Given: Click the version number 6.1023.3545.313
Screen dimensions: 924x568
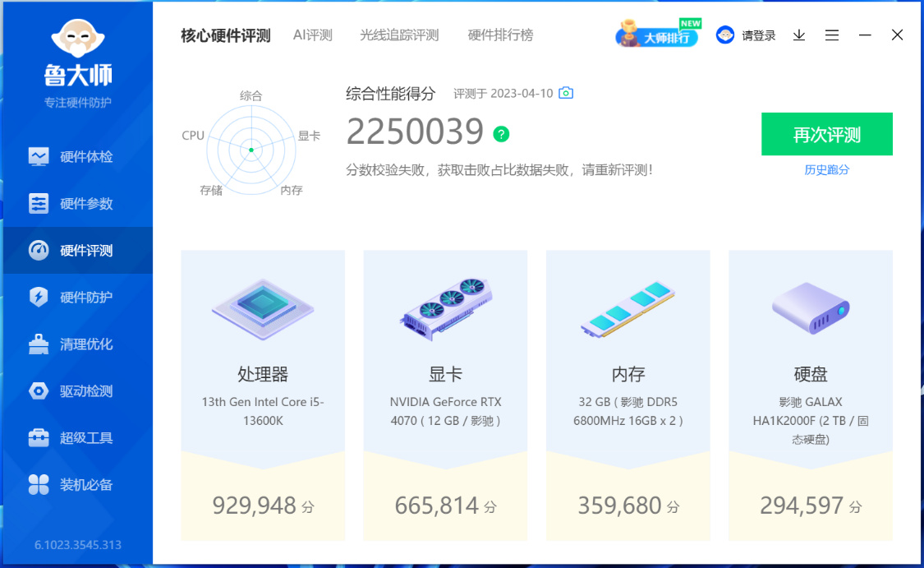Looking at the screenshot, I should [78, 545].
